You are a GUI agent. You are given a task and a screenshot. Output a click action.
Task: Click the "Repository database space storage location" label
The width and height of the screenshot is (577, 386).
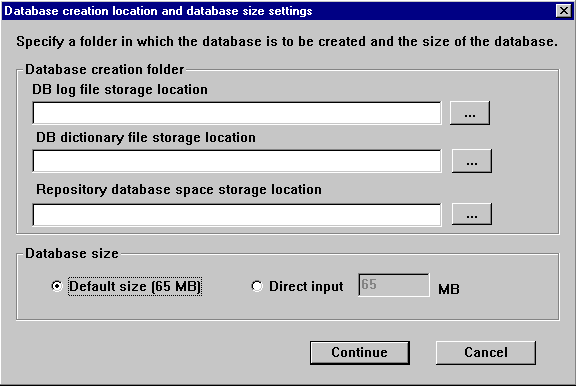point(179,190)
